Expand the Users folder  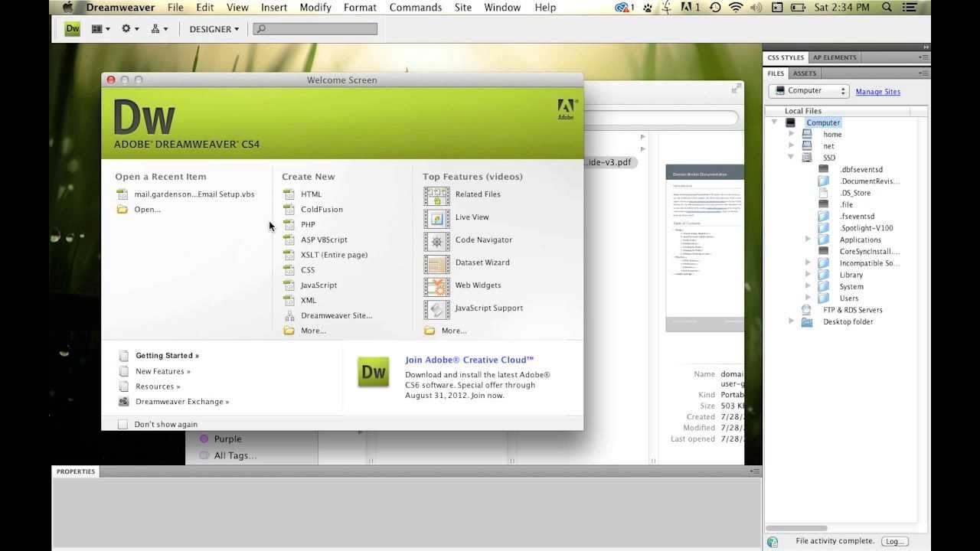(x=808, y=298)
